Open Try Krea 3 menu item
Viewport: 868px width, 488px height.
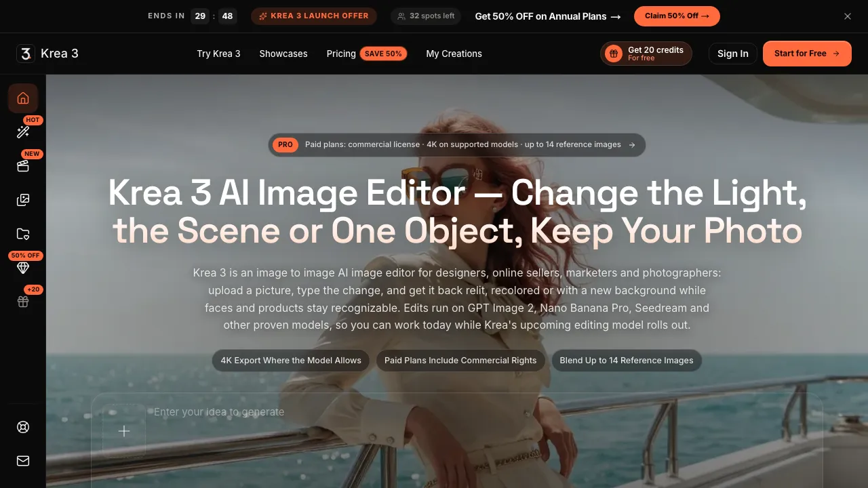218,54
